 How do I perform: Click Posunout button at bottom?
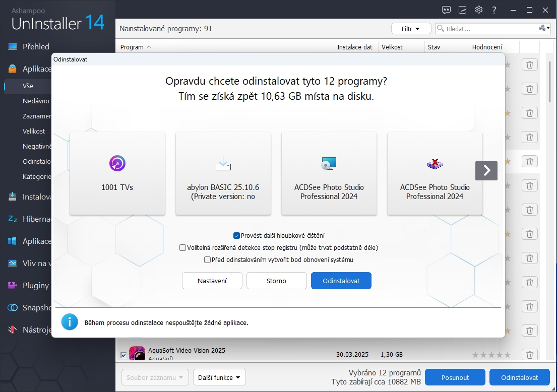455,377
